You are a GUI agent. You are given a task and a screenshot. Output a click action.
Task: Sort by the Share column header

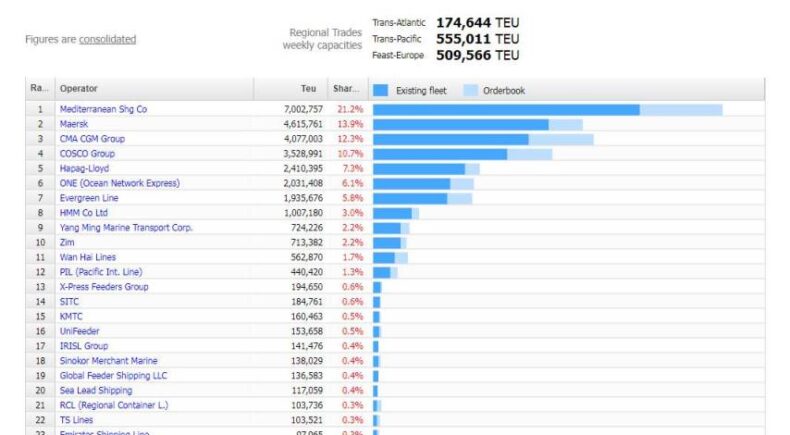[x=346, y=89]
